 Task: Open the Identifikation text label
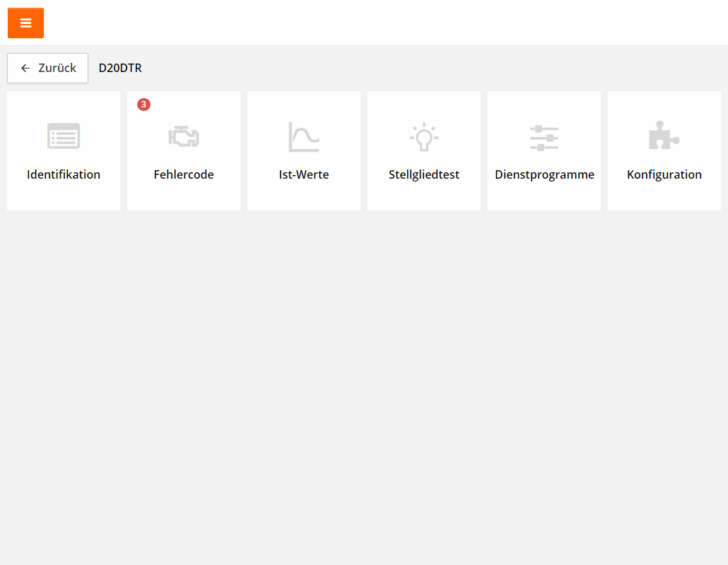tap(64, 174)
